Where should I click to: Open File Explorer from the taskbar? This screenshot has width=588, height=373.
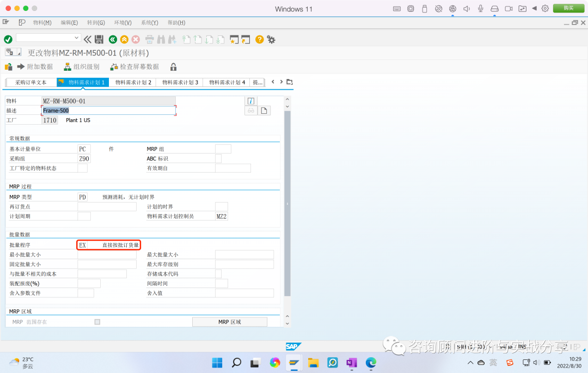click(x=313, y=363)
